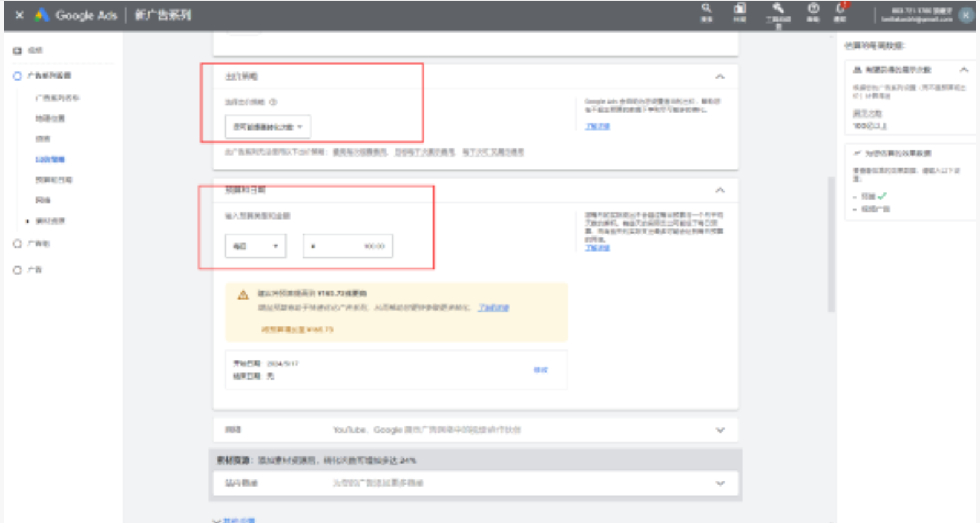Select the ad step circle in sidebar

pos(17,270)
